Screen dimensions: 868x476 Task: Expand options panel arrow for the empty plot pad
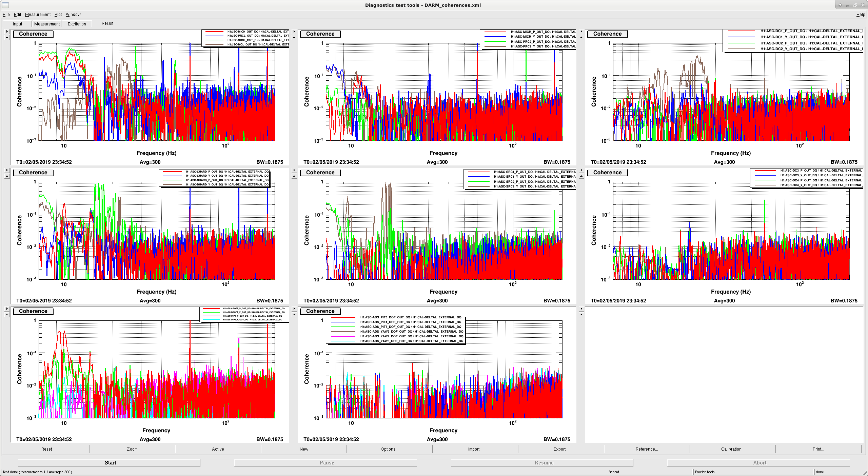tap(581, 309)
